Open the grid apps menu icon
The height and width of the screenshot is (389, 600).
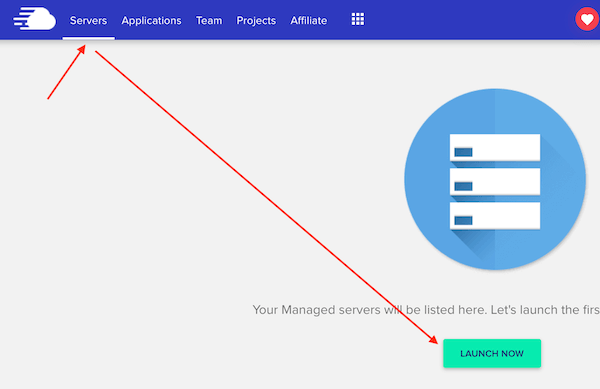tap(358, 19)
